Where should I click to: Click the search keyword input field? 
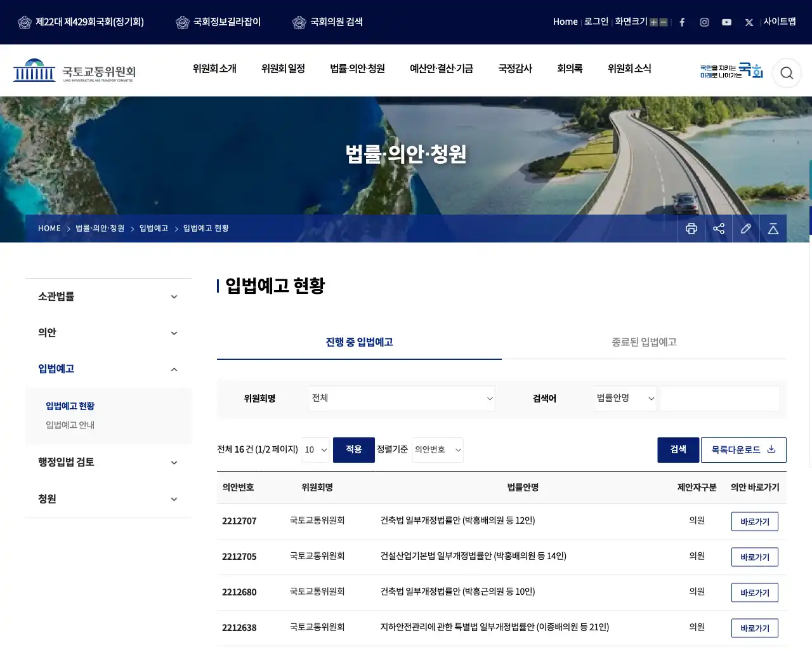719,399
